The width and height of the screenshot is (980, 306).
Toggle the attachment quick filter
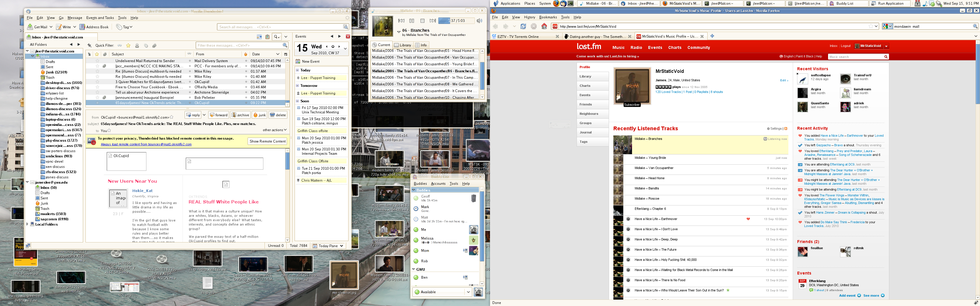click(x=155, y=46)
